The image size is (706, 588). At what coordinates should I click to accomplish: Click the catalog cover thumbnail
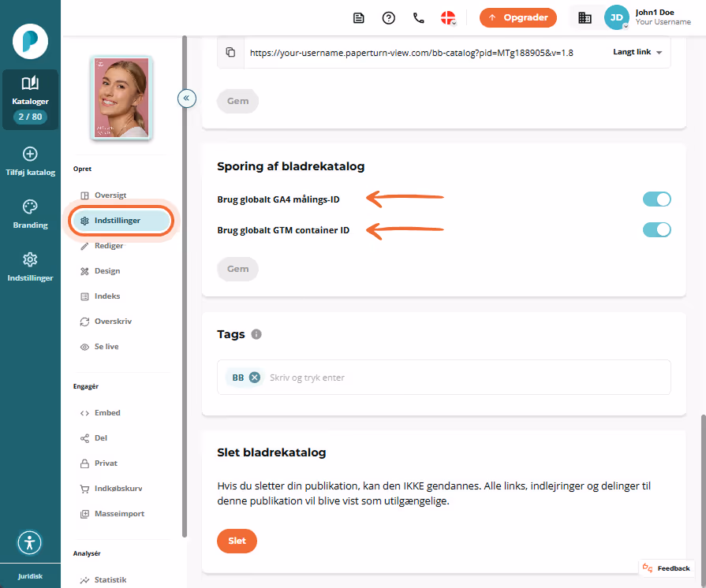coord(121,98)
